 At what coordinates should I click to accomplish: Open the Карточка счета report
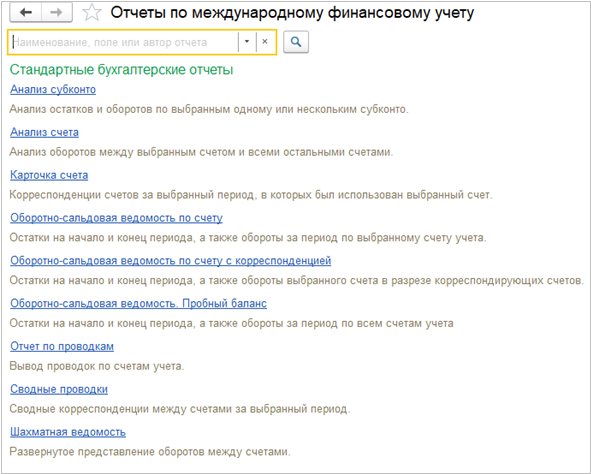[x=49, y=175]
